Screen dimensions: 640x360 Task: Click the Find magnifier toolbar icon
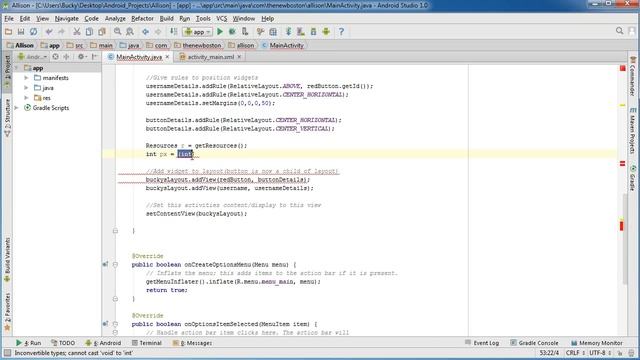click(118, 31)
